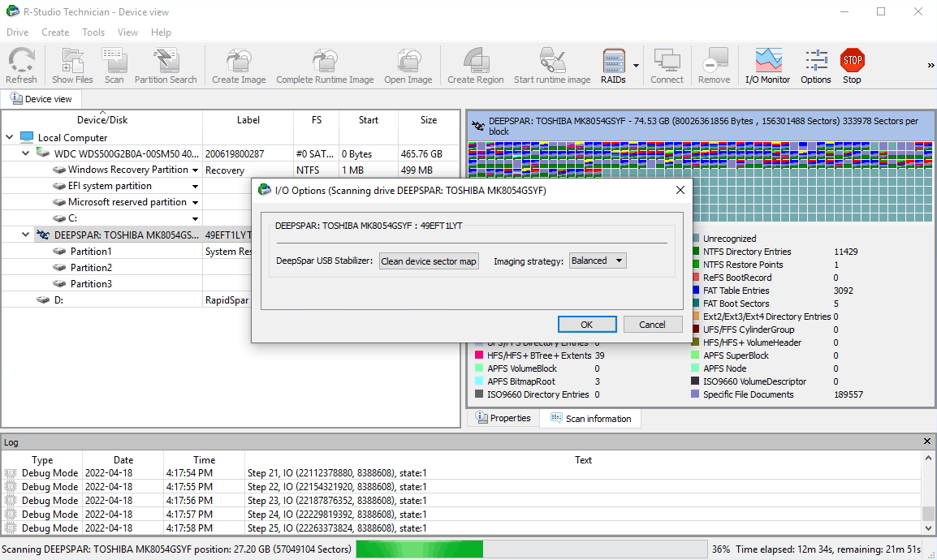Select the Start runtime image icon
Screen dimensions: 937x560
(x=552, y=65)
